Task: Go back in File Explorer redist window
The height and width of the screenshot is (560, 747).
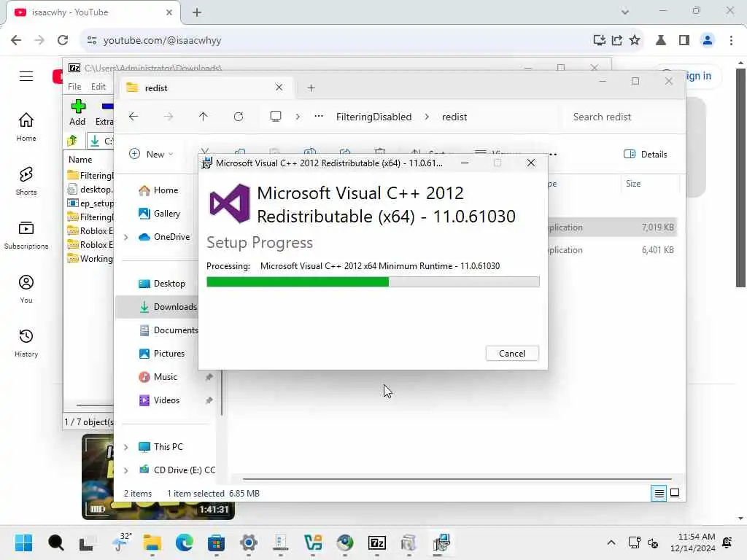Action: point(133,117)
